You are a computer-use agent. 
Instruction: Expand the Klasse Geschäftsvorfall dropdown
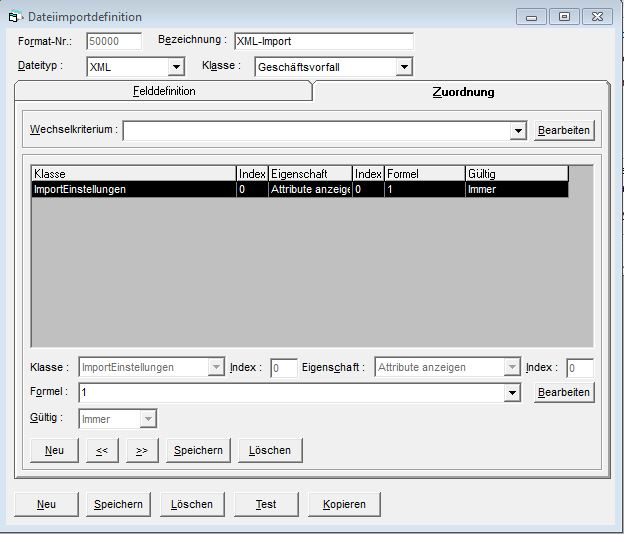click(404, 67)
